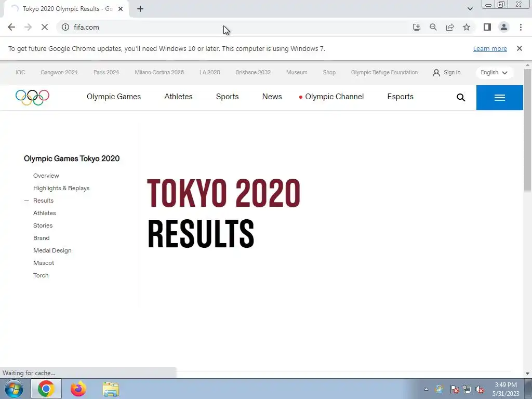532x399 pixels.
Task: Click the browser forward arrow
Action: pos(28,27)
